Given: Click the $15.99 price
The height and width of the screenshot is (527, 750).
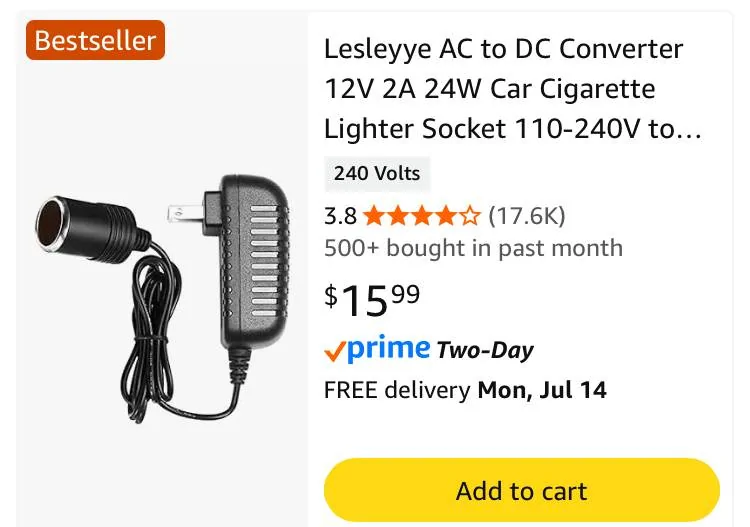Looking at the screenshot, I should 372,297.
